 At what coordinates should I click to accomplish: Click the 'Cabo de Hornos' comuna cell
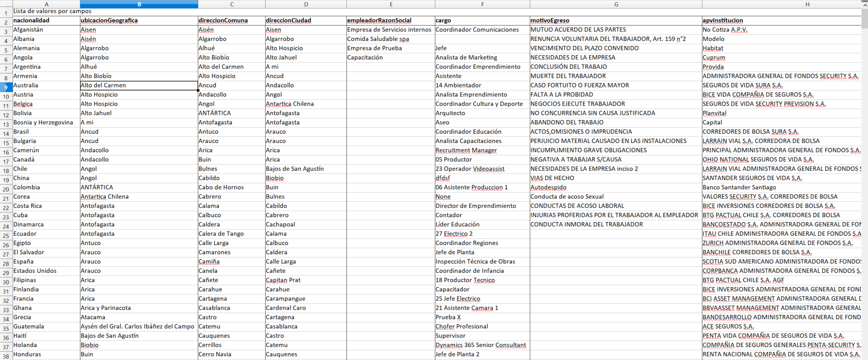click(232, 187)
